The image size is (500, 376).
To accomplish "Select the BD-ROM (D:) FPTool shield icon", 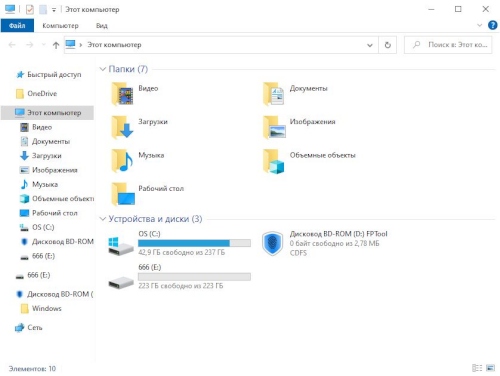I will [x=272, y=244].
